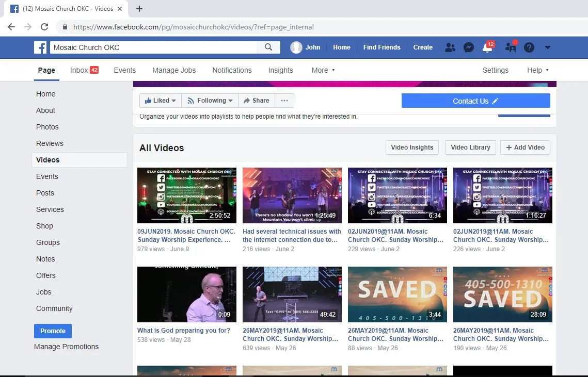Open Video Insights

(x=412, y=147)
